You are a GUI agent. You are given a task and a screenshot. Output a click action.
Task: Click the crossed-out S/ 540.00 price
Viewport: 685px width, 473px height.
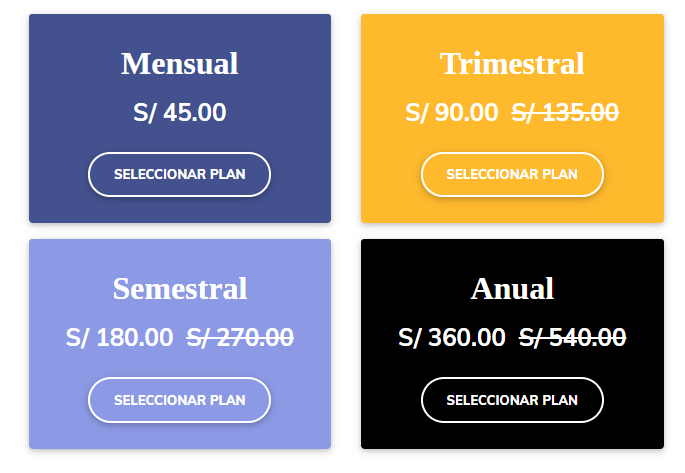click(573, 337)
